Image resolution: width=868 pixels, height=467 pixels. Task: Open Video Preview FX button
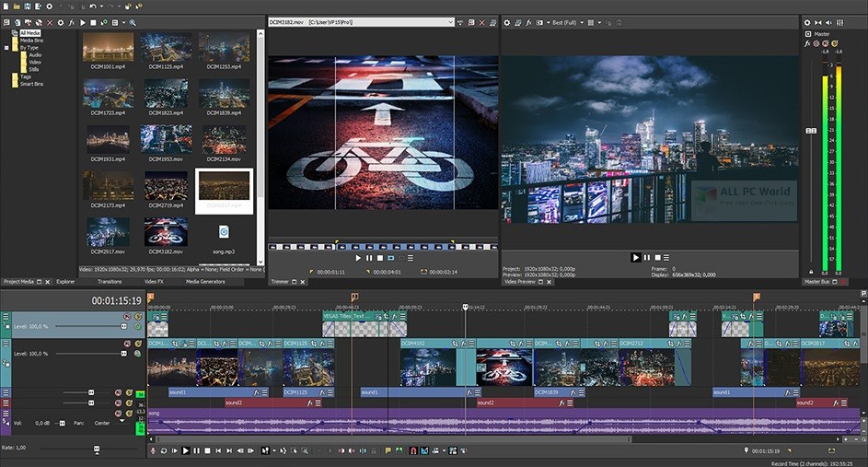[x=531, y=22]
